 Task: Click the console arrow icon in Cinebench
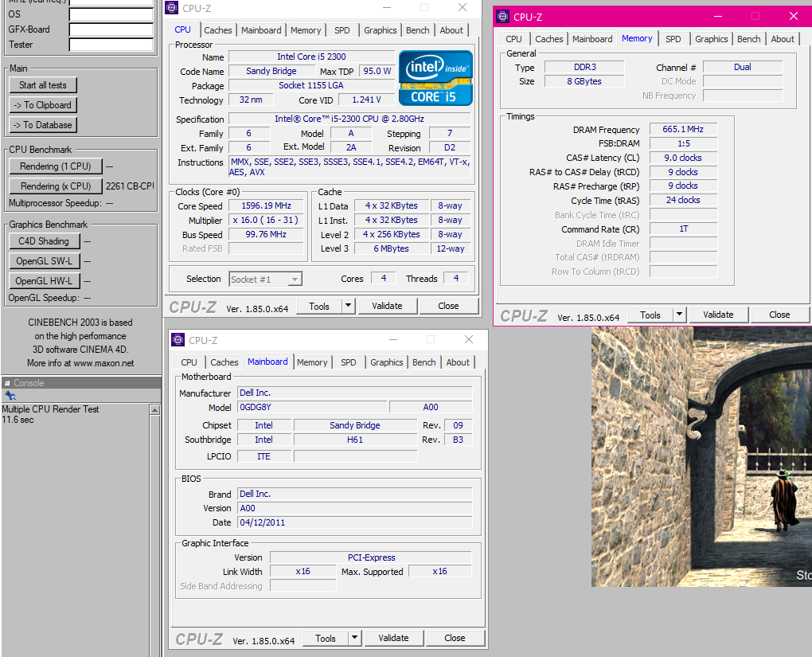tap(10, 396)
